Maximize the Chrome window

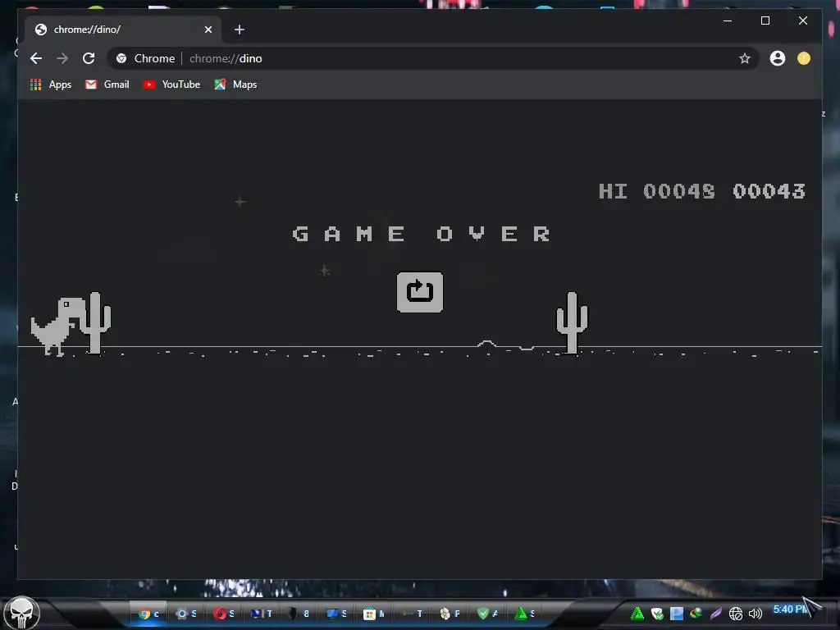765,21
